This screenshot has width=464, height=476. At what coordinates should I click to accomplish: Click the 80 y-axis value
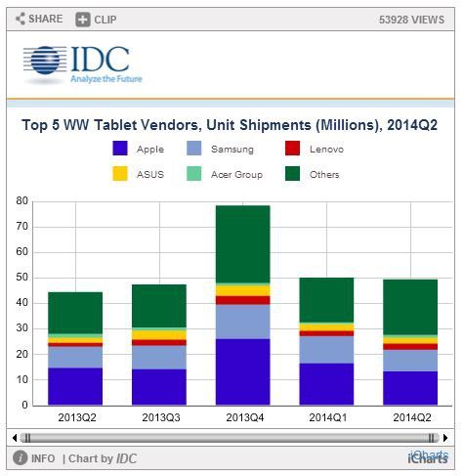pos(22,200)
